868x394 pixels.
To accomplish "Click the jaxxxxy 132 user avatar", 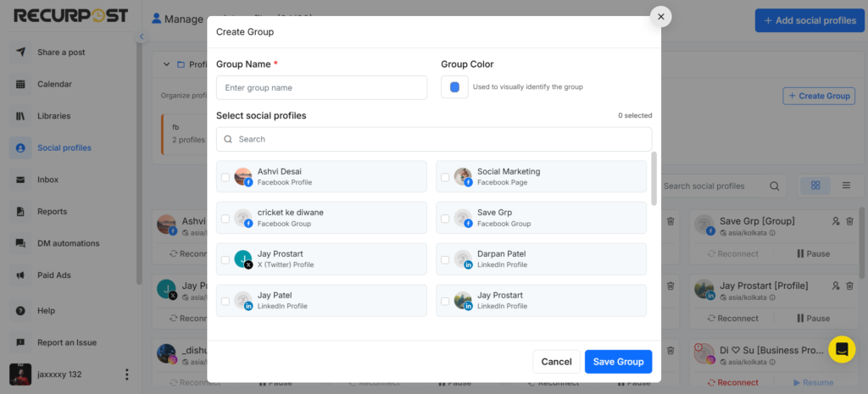I will (x=20, y=374).
